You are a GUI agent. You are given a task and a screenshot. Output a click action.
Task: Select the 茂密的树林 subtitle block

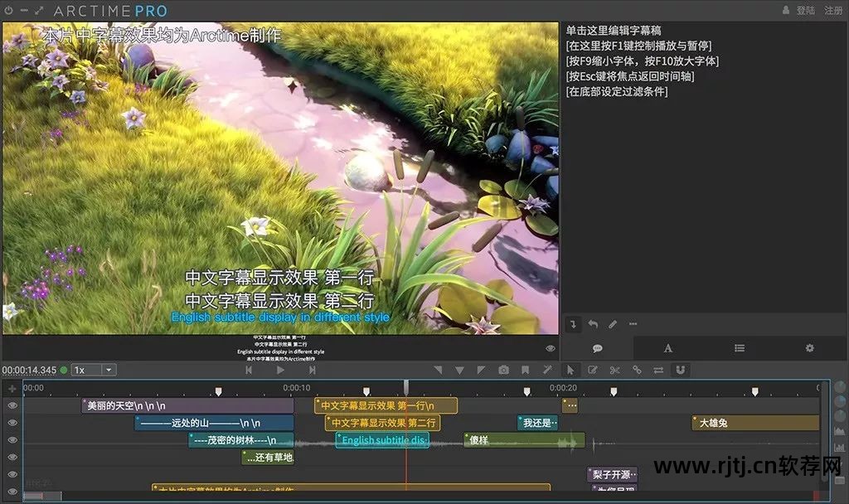coord(241,440)
